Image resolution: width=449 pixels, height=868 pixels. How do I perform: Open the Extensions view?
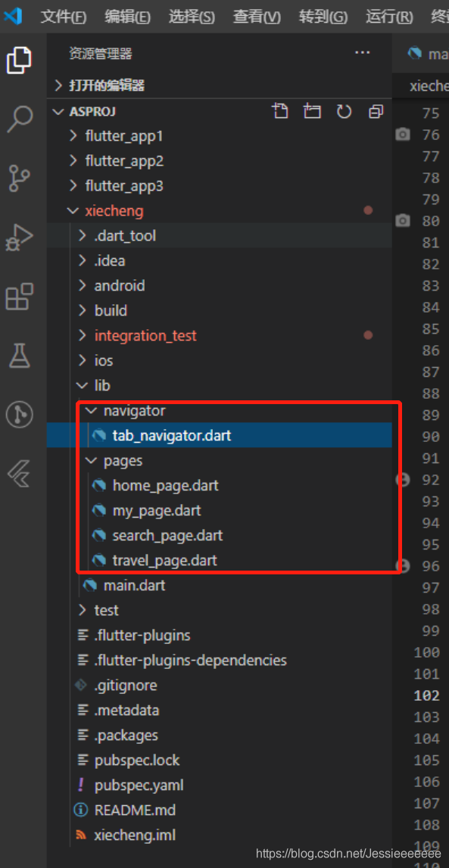(20, 296)
